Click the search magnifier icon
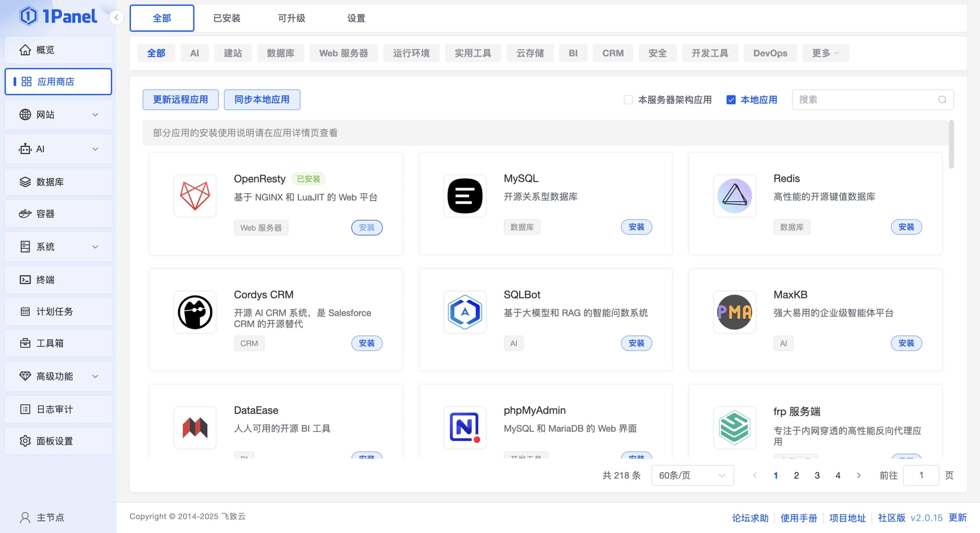The width and height of the screenshot is (980, 533). (x=942, y=100)
